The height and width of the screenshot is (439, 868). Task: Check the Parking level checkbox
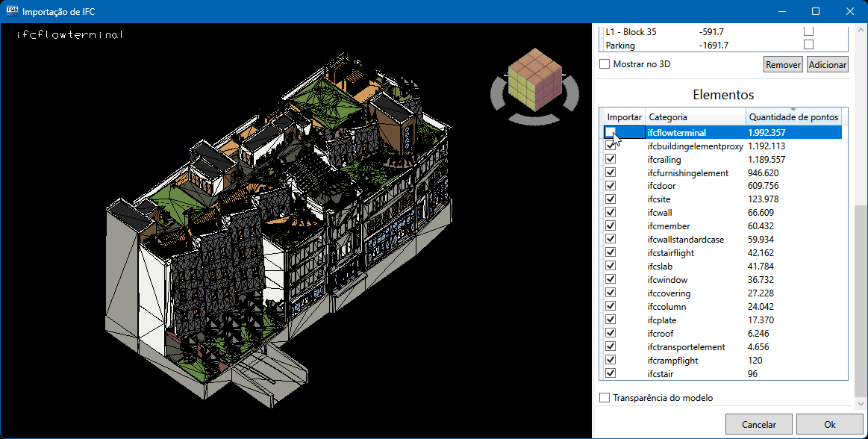tap(808, 45)
